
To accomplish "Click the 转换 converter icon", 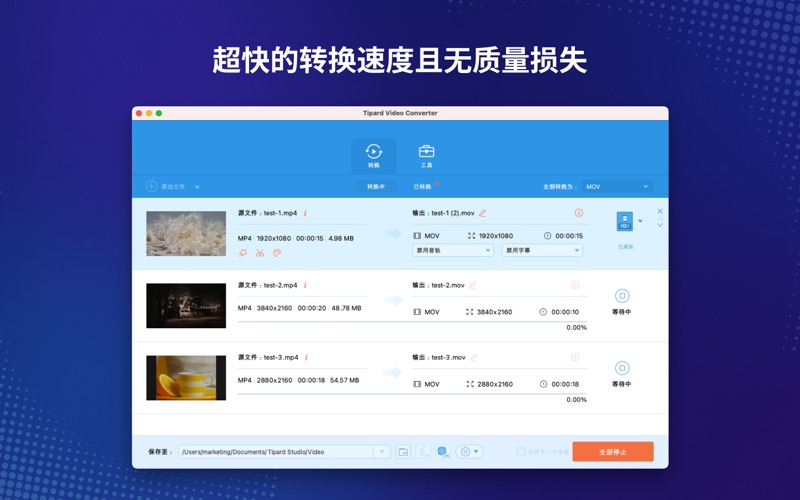I will (373, 155).
